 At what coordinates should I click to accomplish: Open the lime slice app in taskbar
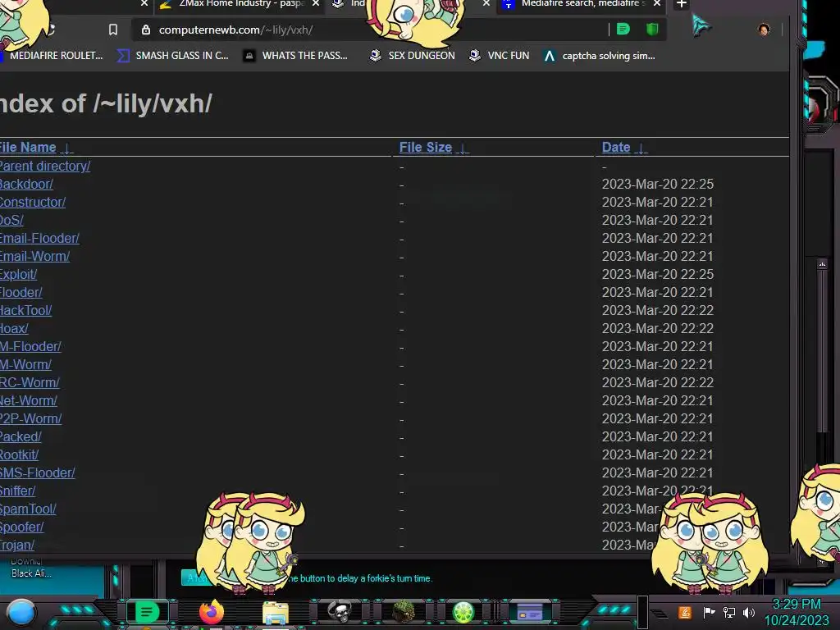pyautogui.click(x=463, y=612)
